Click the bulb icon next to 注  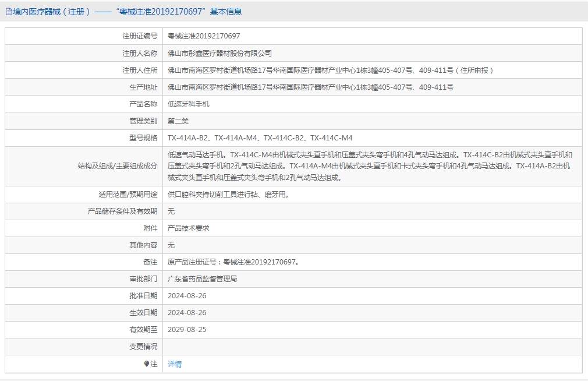[147, 364]
